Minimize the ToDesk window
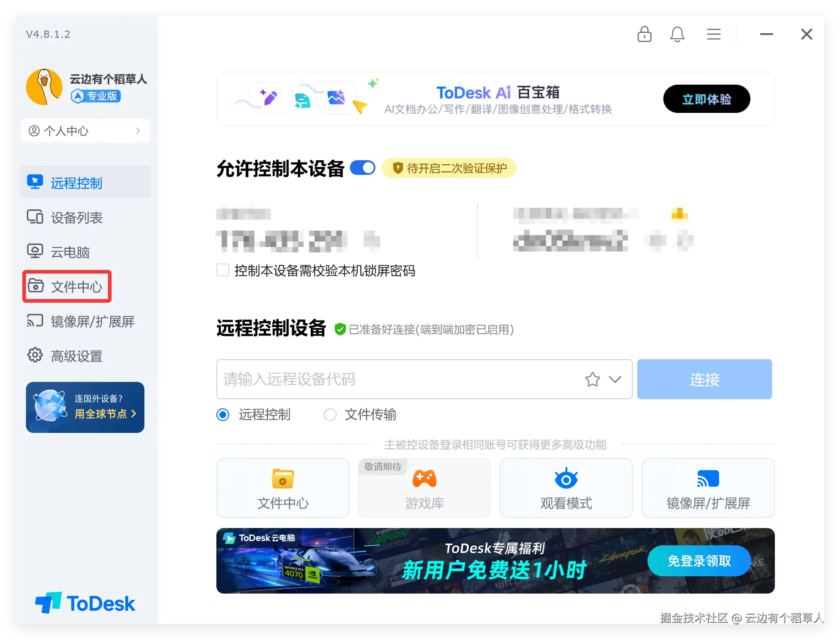The width and height of the screenshot is (840, 640). (766, 34)
